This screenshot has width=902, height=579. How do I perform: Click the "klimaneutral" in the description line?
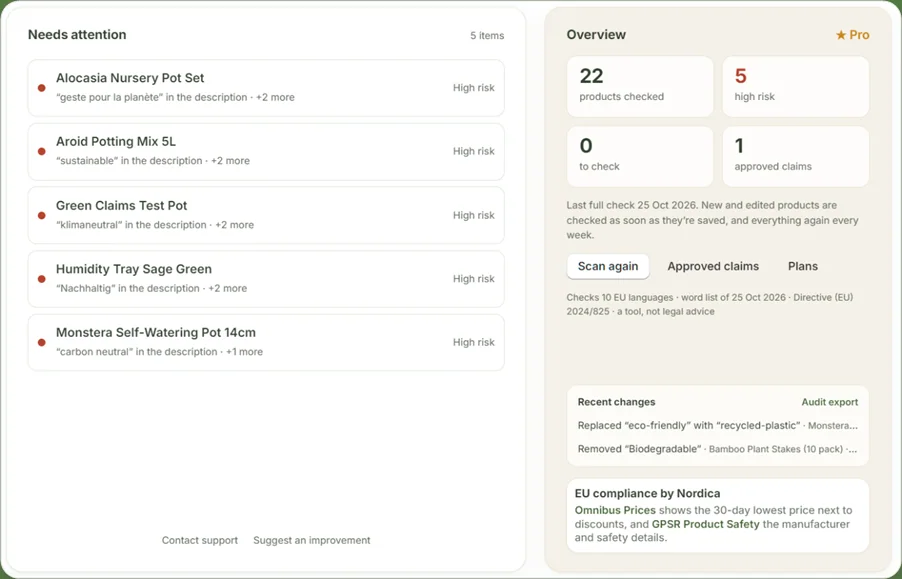(155, 225)
